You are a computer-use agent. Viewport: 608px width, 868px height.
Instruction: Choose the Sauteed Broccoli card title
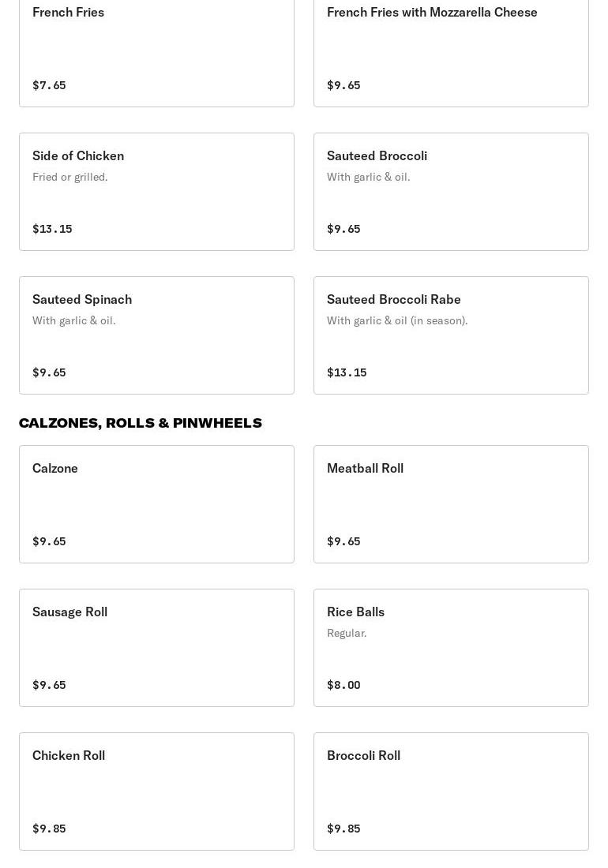[x=377, y=156]
